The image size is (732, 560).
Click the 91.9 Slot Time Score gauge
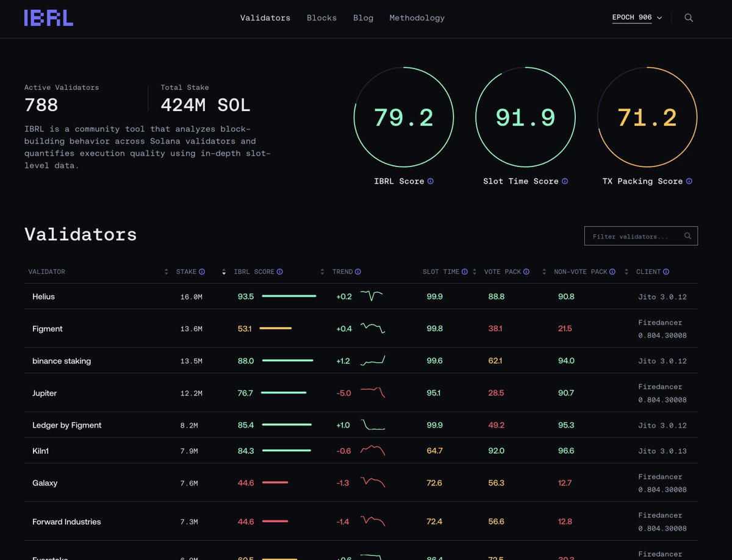click(x=525, y=117)
